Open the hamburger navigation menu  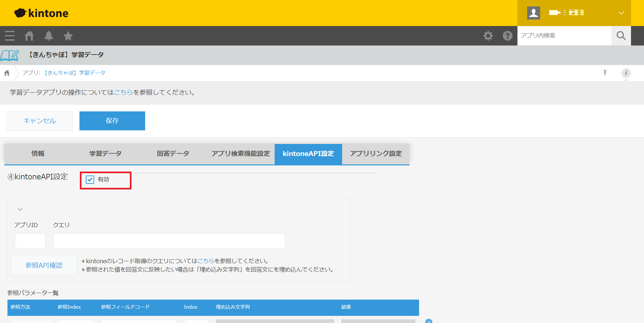coord(10,36)
